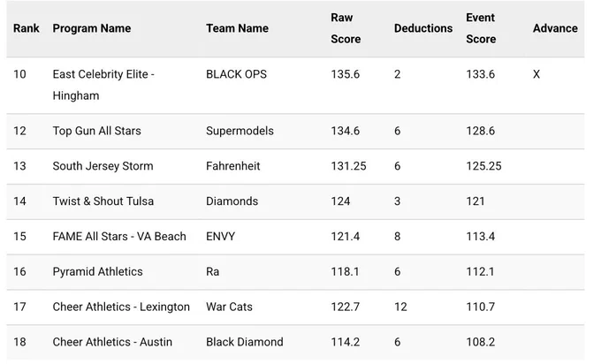The width and height of the screenshot is (601, 364).
Task: Click the Deductions column header
Action: [x=423, y=28]
